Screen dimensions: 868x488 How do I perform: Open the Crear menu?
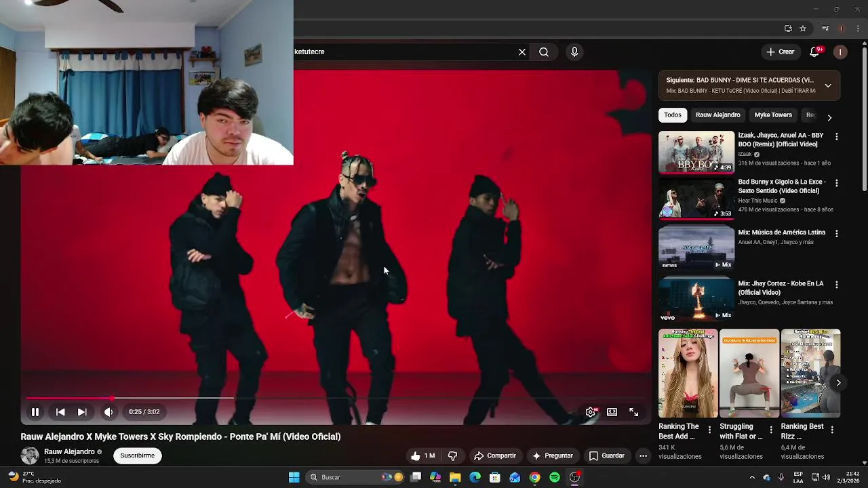click(x=781, y=52)
